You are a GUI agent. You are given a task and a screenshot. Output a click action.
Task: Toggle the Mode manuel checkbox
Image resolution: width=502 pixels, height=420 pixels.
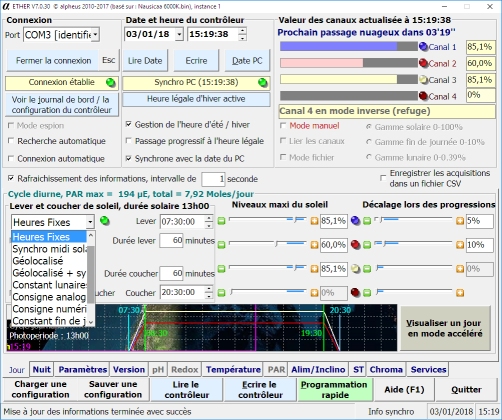tap(283, 126)
